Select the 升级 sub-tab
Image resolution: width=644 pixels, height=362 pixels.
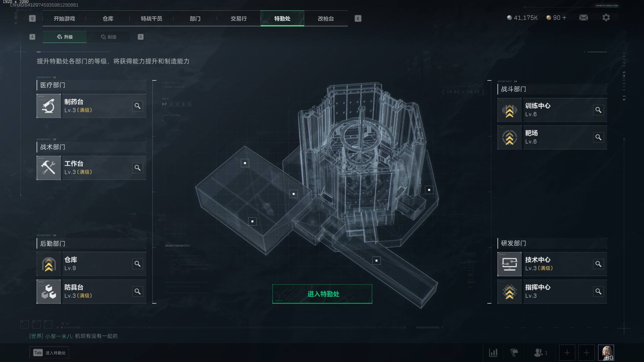(65, 37)
